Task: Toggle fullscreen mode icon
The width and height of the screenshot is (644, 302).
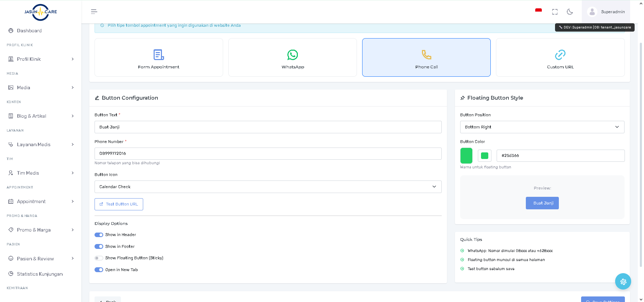Action: tap(555, 12)
